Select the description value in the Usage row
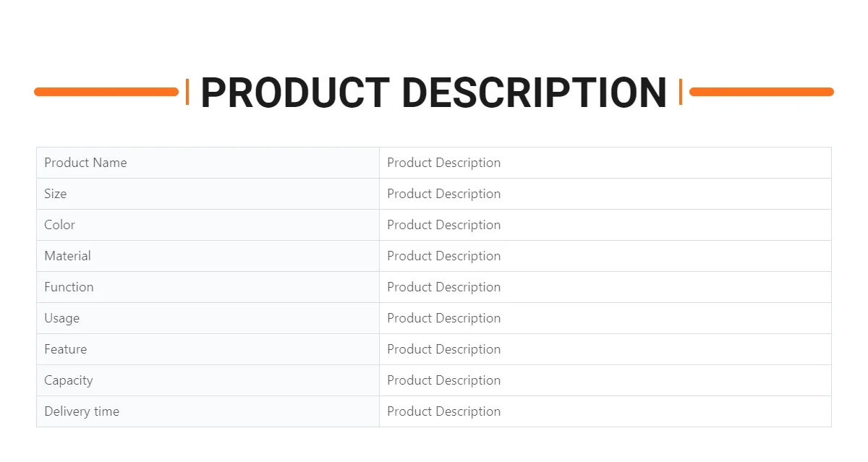Screen dimensions: 868x462 443,318
